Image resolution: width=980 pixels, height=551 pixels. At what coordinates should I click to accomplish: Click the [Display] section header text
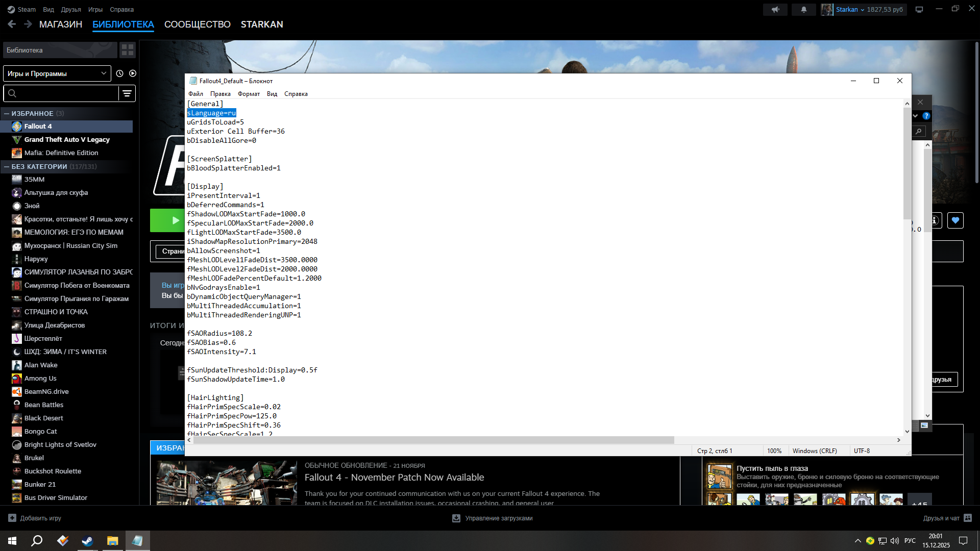coord(205,187)
